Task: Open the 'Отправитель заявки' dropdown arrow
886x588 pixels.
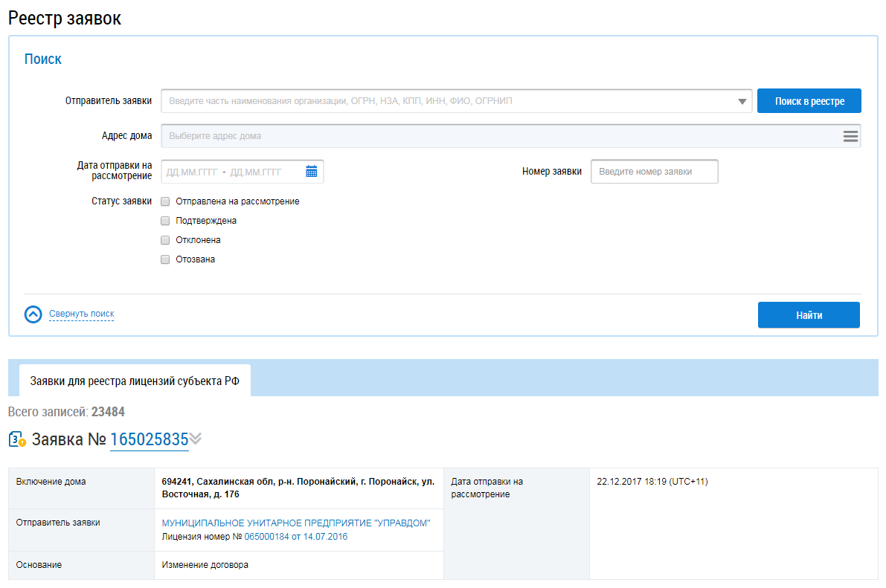Action: tap(742, 102)
